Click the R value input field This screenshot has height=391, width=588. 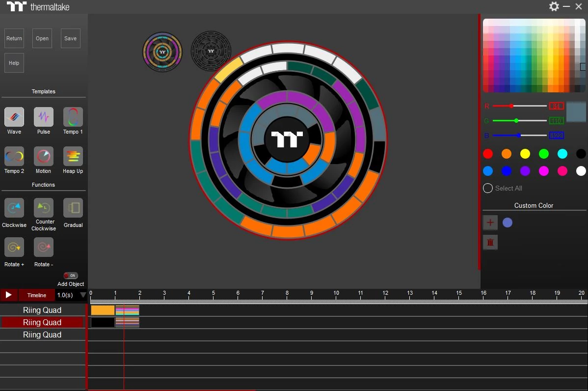click(557, 106)
